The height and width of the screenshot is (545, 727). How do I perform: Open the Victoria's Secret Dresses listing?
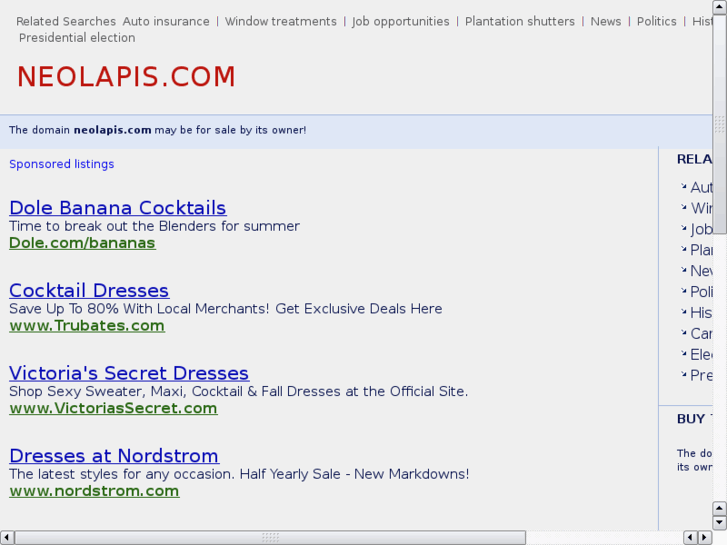tap(129, 373)
